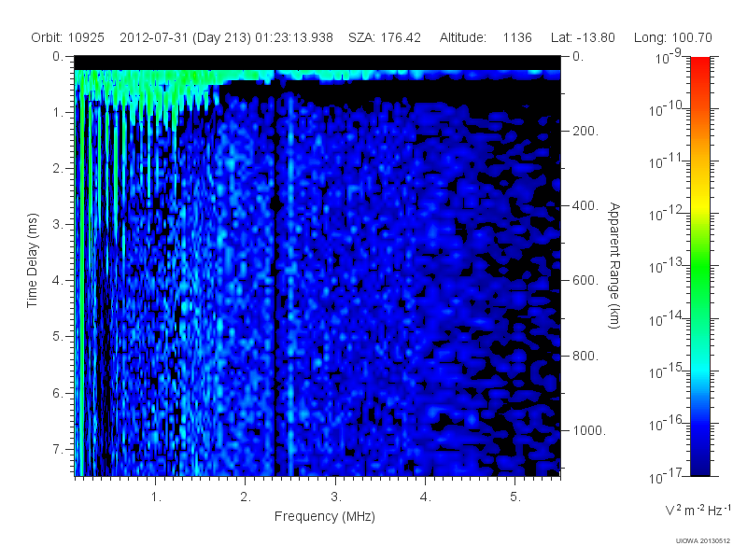Click the '1000.' apparent range tick label
747x560 pixels.
(x=589, y=430)
